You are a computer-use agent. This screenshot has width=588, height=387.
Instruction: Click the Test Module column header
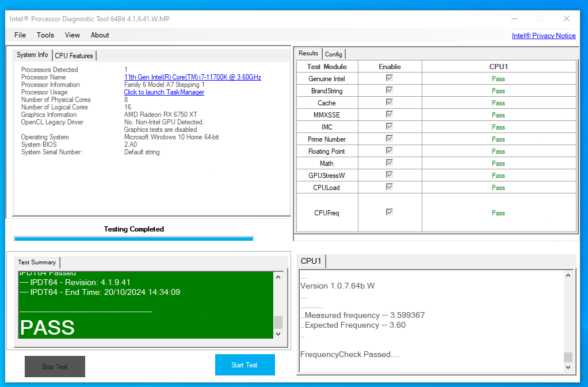click(327, 66)
